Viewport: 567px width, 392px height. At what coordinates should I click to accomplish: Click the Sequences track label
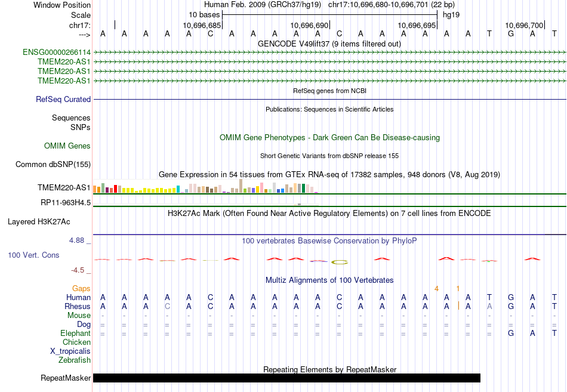tap(71, 118)
